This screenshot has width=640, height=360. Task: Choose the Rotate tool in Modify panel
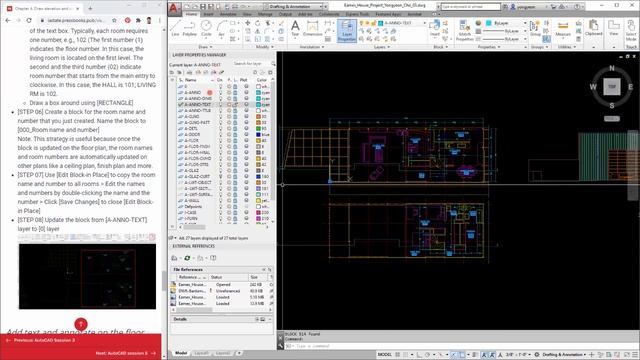258,23
